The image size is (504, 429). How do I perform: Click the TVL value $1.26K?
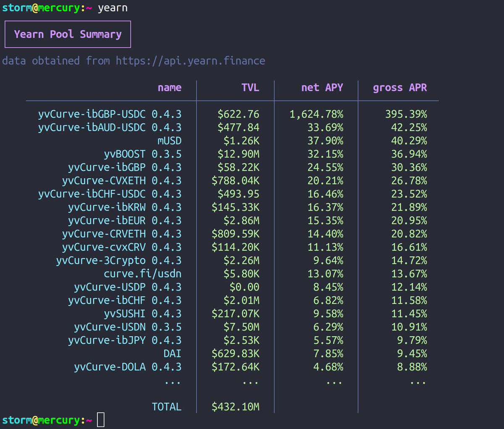[241, 141]
